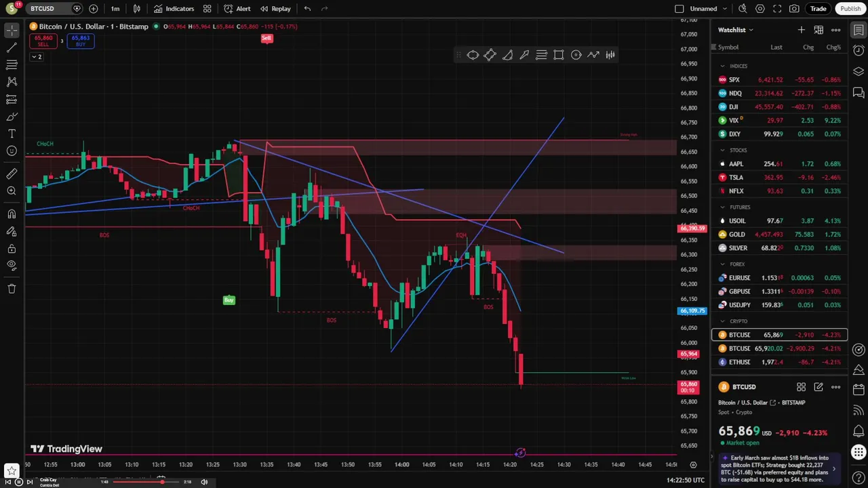868x488 pixels.
Task: Open the indicator templates grid icon
Action: tap(207, 9)
